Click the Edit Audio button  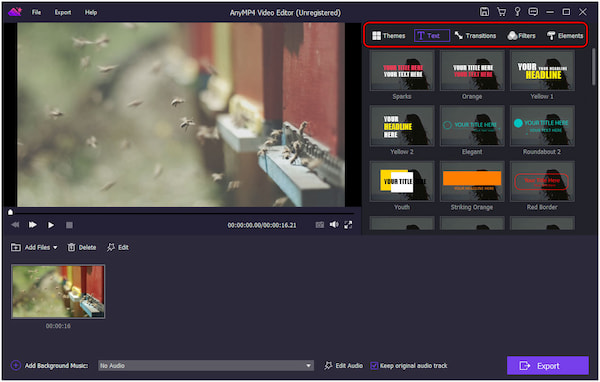(x=344, y=366)
